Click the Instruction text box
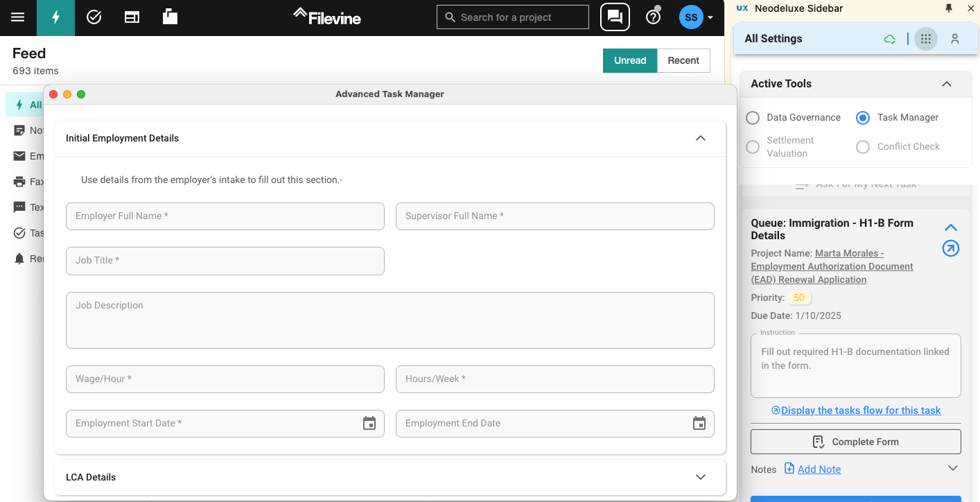Screen dimensions: 980x502 [x=856, y=365]
